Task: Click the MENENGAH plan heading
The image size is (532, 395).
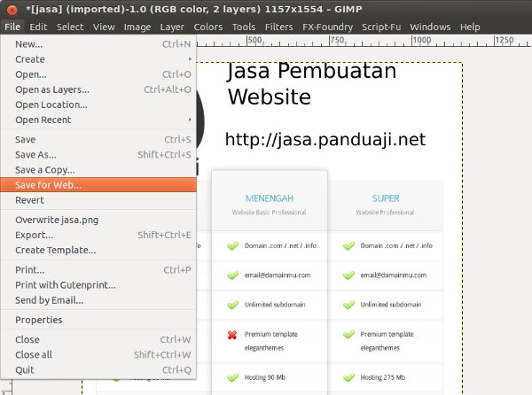Action: coord(270,198)
